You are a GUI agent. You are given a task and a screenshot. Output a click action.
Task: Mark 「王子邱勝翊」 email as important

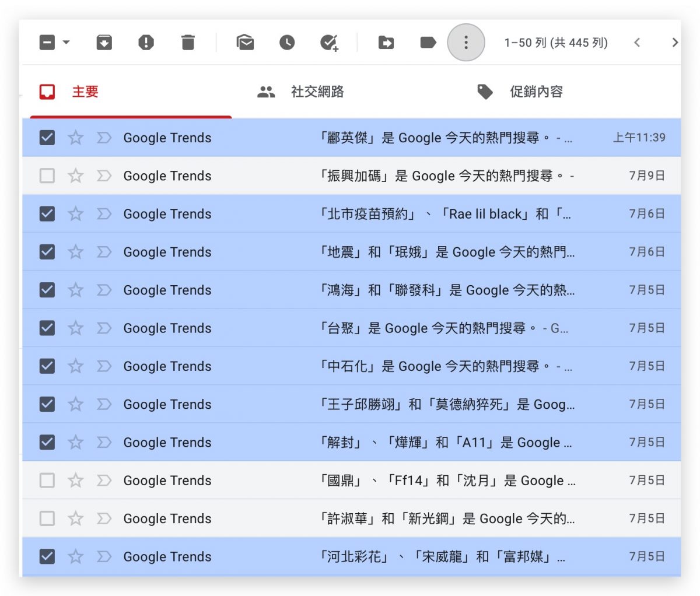click(104, 404)
